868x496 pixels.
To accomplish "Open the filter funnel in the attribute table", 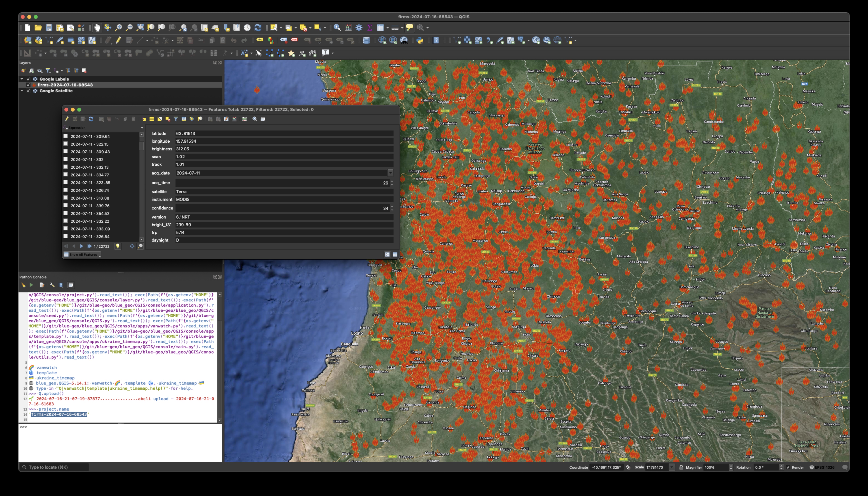I will (x=176, y=119).
